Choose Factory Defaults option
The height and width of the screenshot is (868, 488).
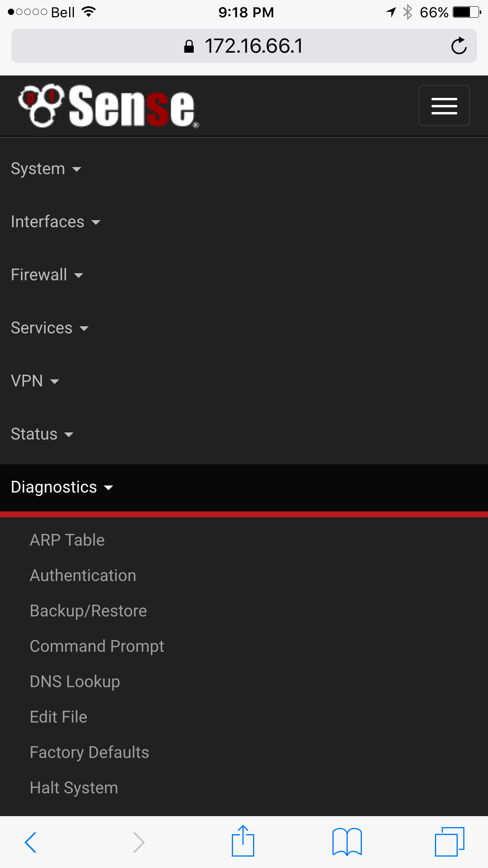pos(90,752)
